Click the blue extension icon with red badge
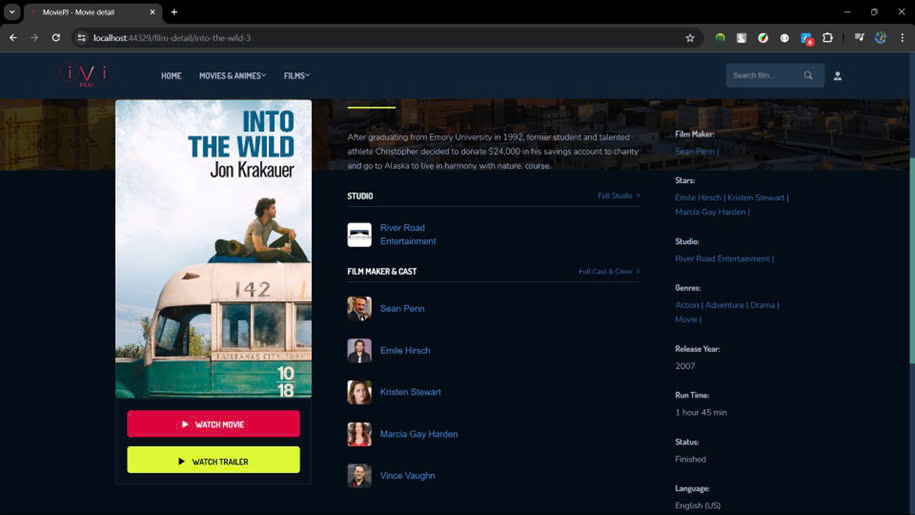The height and width of the screenshot is (515, 915). [806, 38]
